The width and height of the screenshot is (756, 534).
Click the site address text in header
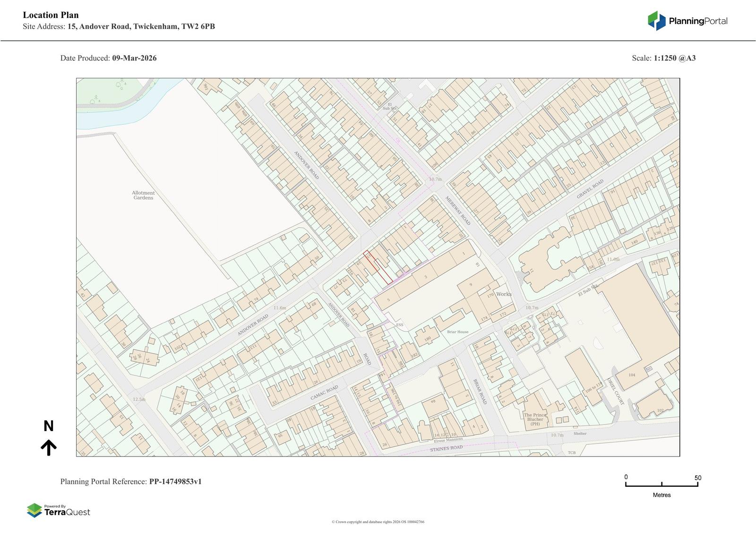point(141,26)
